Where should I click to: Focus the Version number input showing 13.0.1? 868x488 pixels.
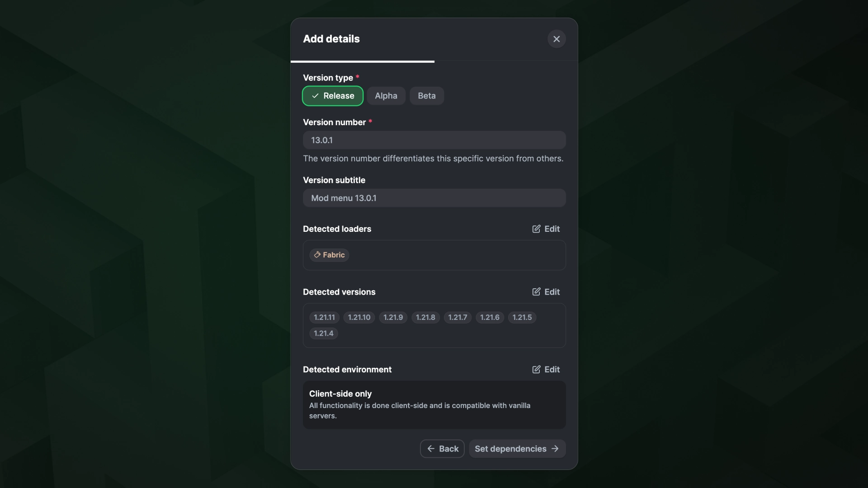(434, 140)
